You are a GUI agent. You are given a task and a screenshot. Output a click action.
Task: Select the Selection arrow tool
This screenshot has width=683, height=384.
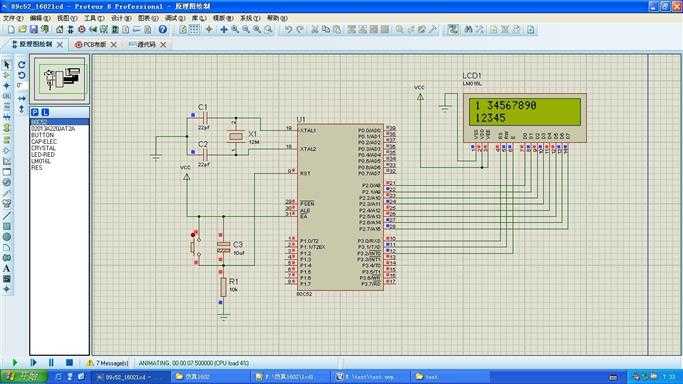7,64
